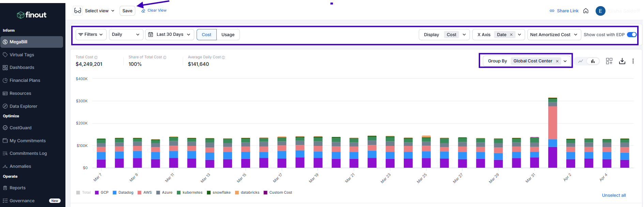644x207 pixels.
Task: Open the glasses view icon
Action: point(78,11)
